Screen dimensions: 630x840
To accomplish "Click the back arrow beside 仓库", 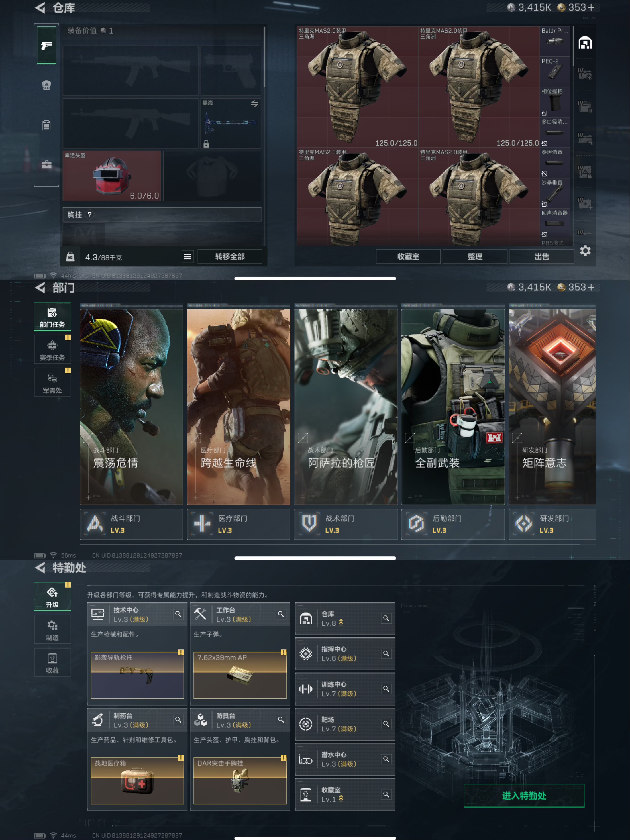I will (x=40, y=8).
